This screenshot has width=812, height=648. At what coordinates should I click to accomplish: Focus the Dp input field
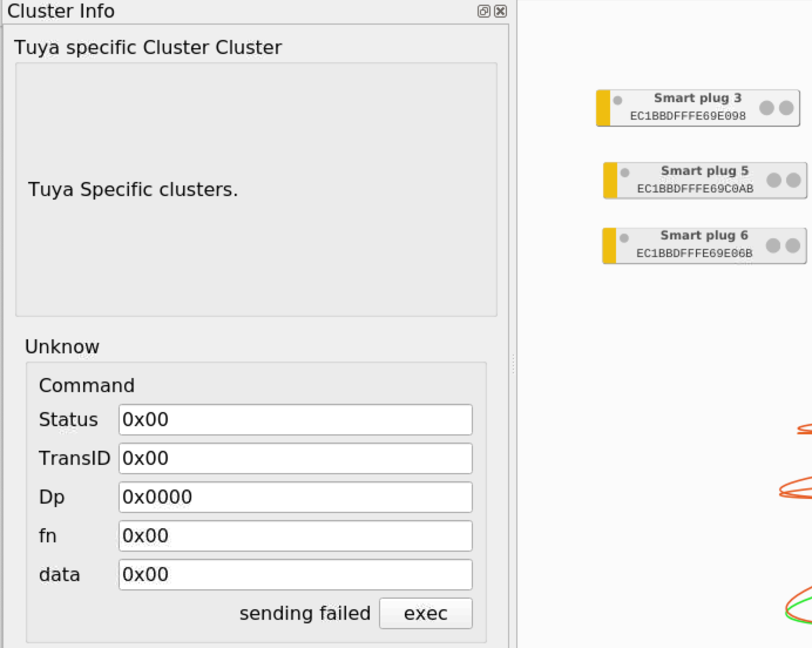pos(295,497)
